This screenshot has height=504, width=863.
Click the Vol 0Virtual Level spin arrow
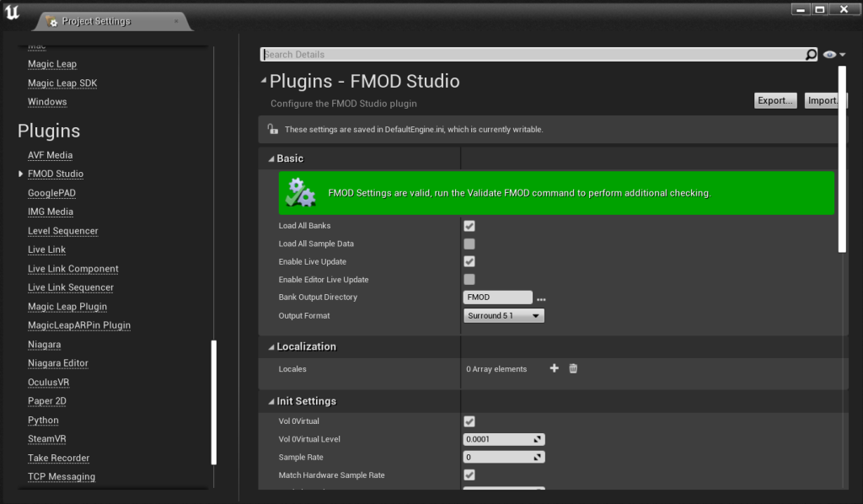pos(537,439)
